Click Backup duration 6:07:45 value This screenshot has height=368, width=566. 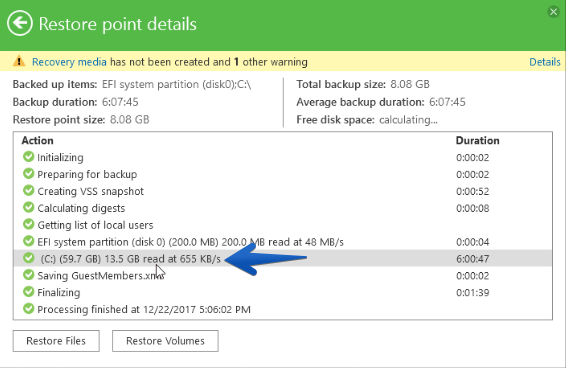click(120, 102)
